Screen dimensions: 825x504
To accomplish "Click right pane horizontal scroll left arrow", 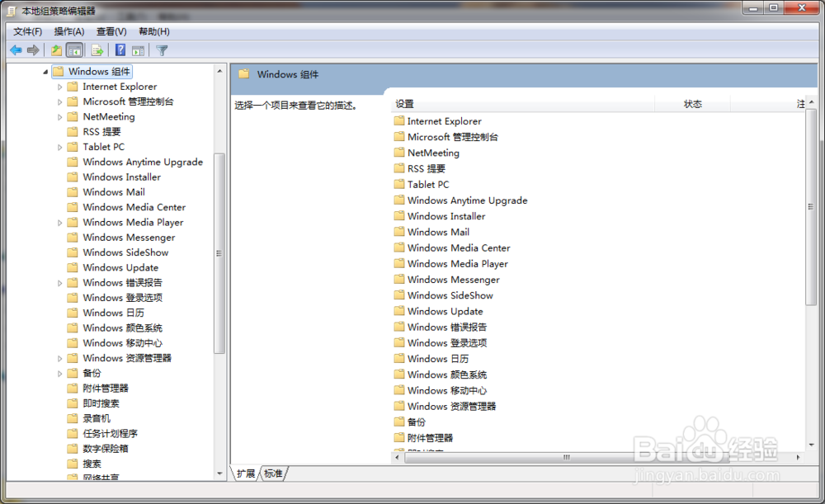I will click(x=398, y=458).
